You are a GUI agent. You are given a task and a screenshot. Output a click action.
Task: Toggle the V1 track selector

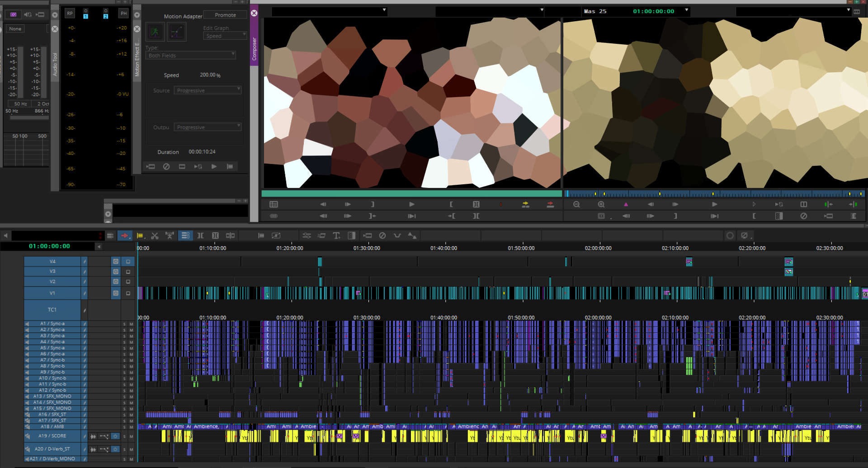click(x=52, y=293)
